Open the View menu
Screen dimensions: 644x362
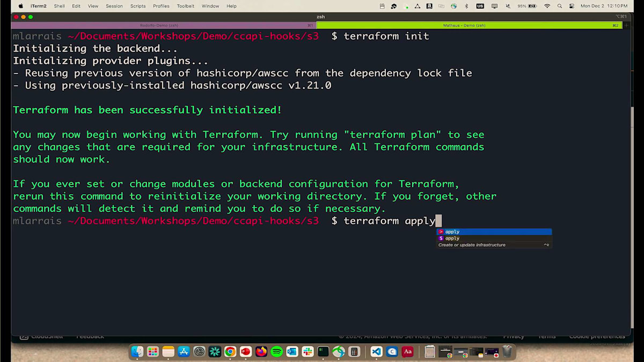[x=93, y=6]
